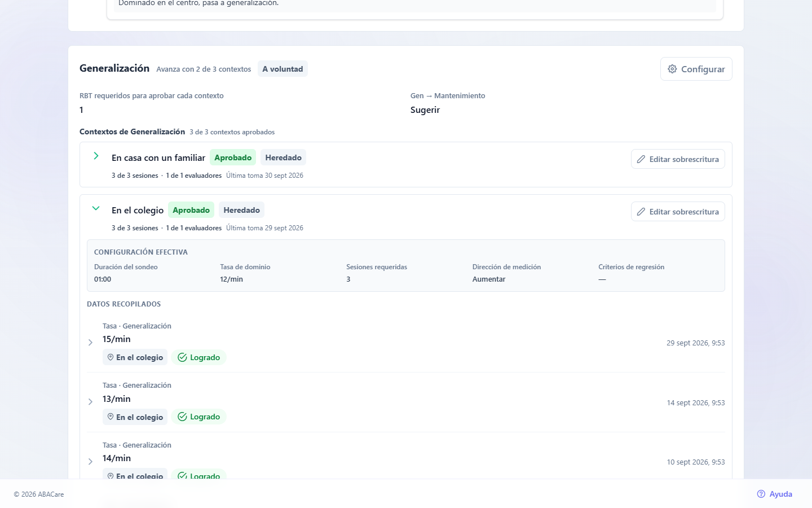This screenshot has height=508, width=812.
Task: Click the A voluntad badge
Action: (x=283, y=69)
